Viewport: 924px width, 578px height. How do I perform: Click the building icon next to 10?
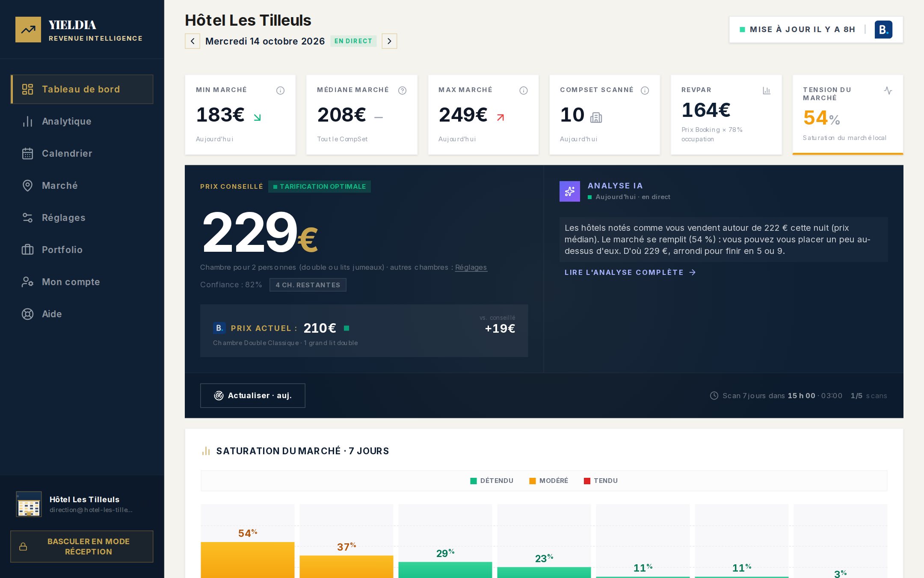596,117
